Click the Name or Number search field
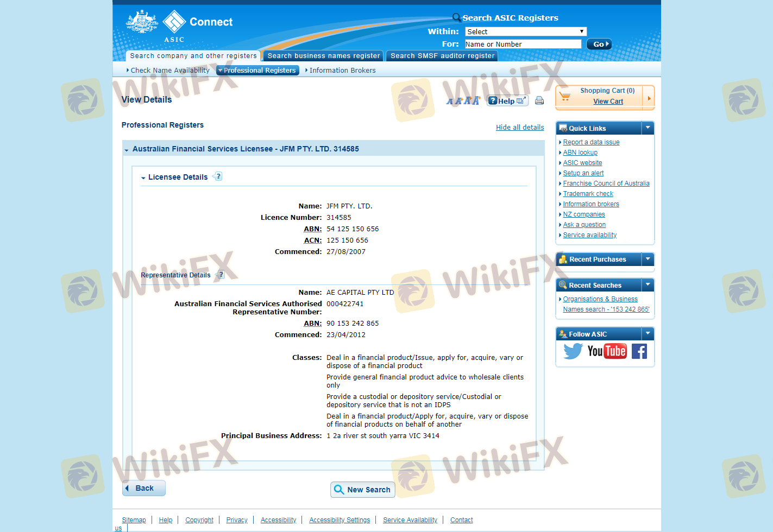The height and width of the screenshot is (532, 773). point(523,44)
